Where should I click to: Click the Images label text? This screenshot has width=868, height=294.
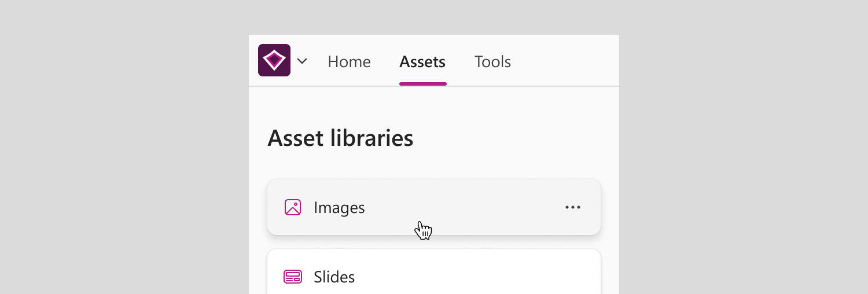coord(339,207)
